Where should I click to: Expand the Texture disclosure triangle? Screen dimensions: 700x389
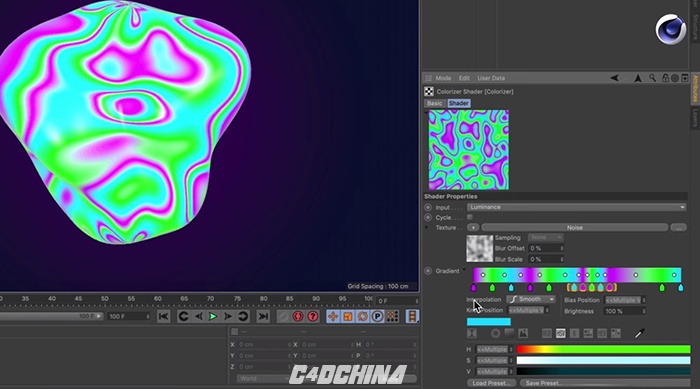pos(426,228)
